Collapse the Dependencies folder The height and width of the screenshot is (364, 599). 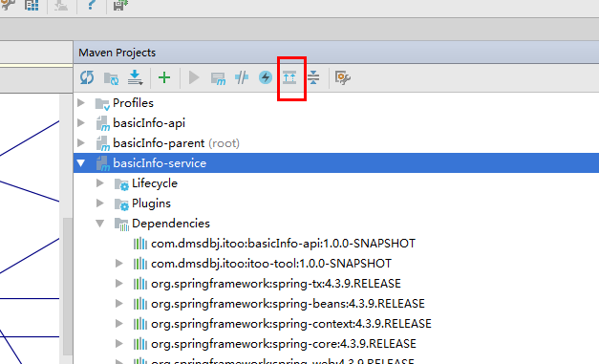(100, 224)
